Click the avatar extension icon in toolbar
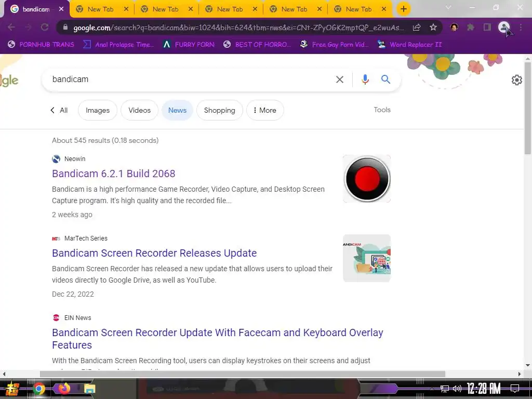Screen dimensions: 532x399 coord(454,27)
